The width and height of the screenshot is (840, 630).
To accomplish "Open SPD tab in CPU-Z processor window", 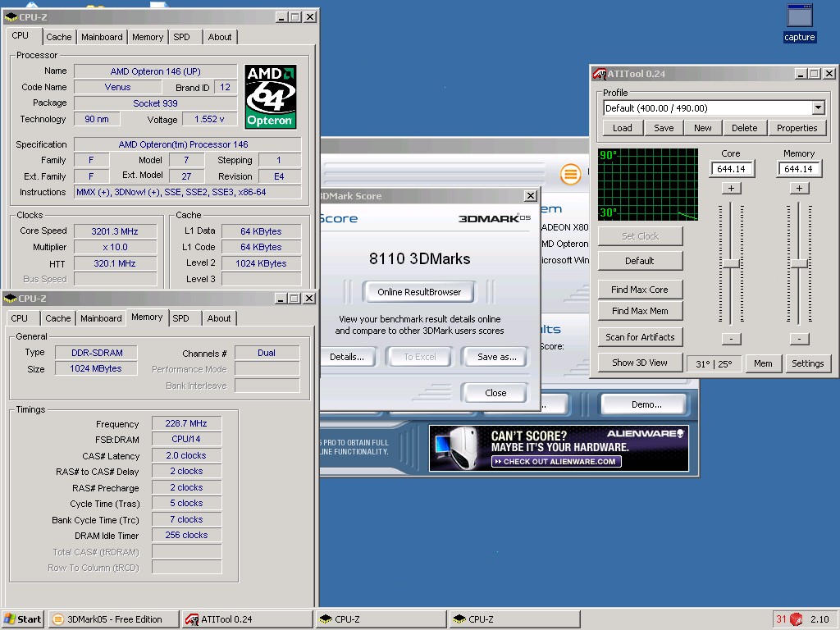I will [x=181, y=37].
